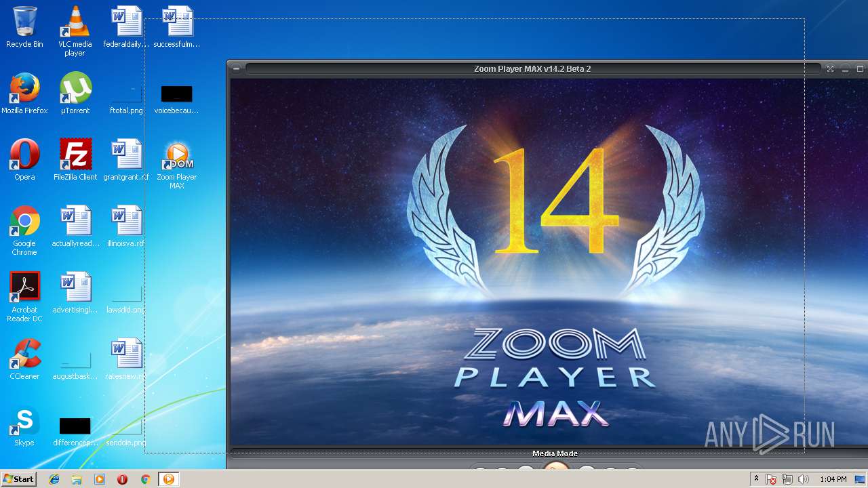Select the ratesnew.rtf document icon

coord(126,359)
